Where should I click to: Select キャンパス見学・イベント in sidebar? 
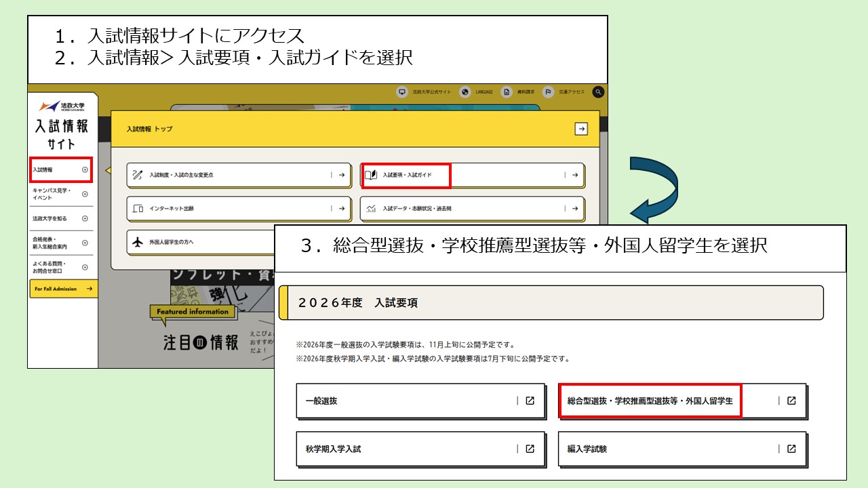pos(61,194)
